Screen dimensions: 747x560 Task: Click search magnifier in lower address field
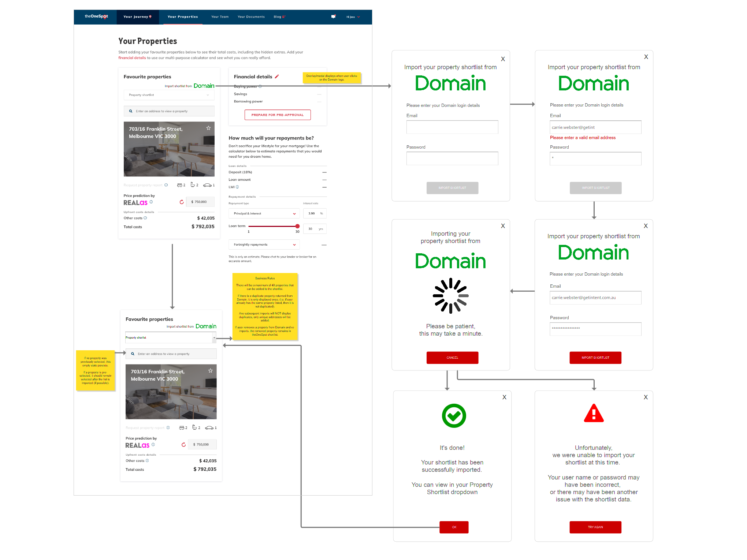click(133, 354)
